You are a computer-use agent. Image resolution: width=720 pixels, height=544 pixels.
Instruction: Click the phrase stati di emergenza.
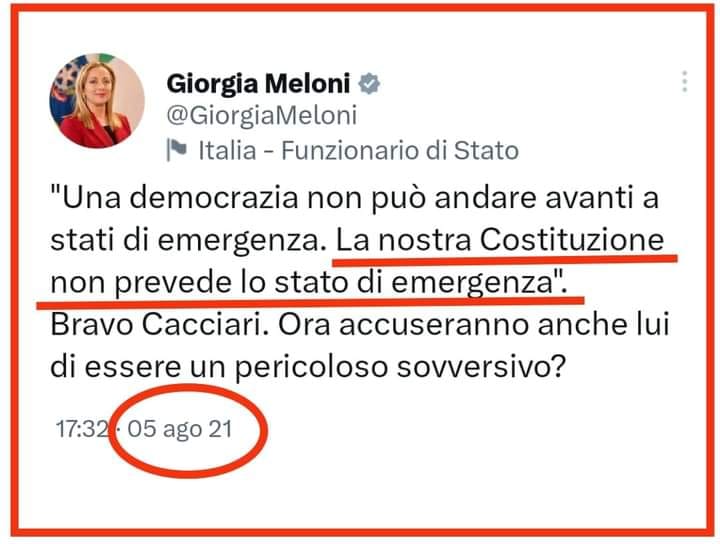tap(185, 241)
